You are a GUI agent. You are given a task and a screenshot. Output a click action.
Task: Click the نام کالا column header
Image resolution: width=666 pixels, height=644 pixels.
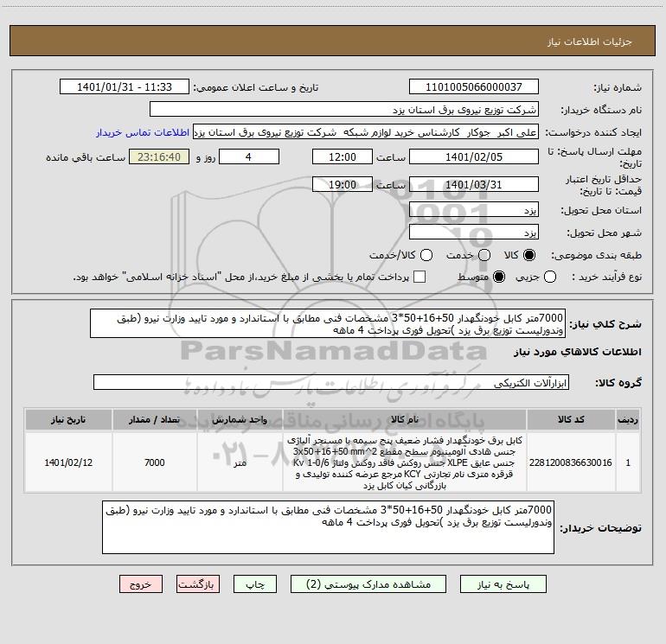tap(405, 419)
